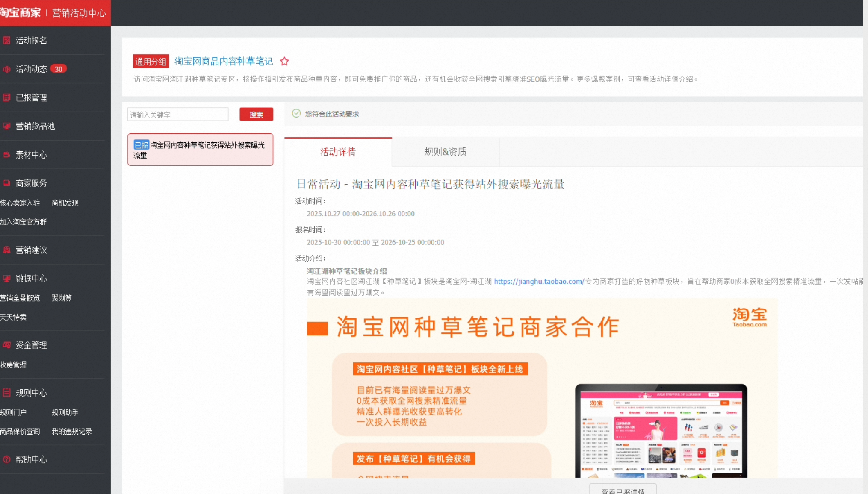Click the 商家服务 sidebar icon
868x494 pixels.
pos(7,183)
